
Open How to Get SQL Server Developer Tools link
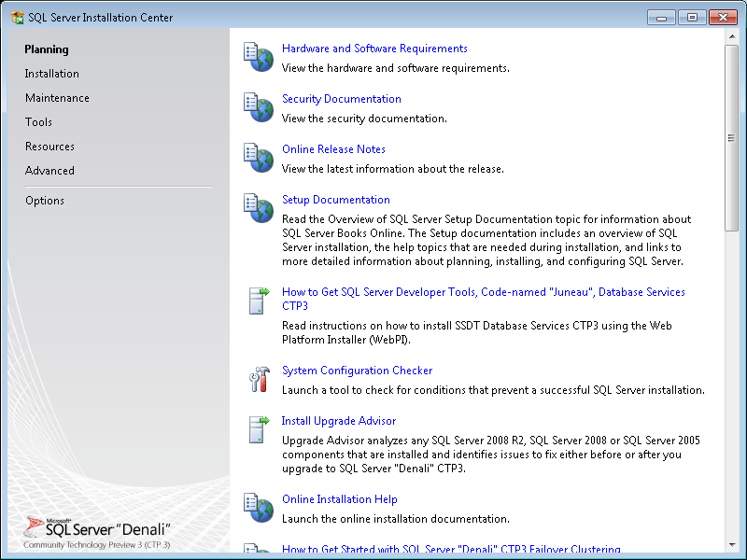[x=484, y=299]
